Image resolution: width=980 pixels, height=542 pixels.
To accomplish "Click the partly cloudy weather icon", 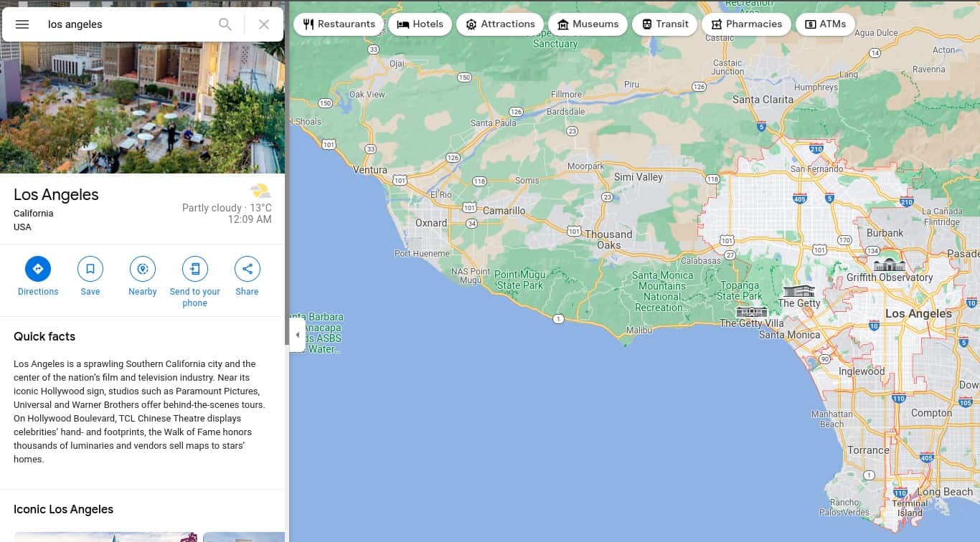I will point(260,191).
